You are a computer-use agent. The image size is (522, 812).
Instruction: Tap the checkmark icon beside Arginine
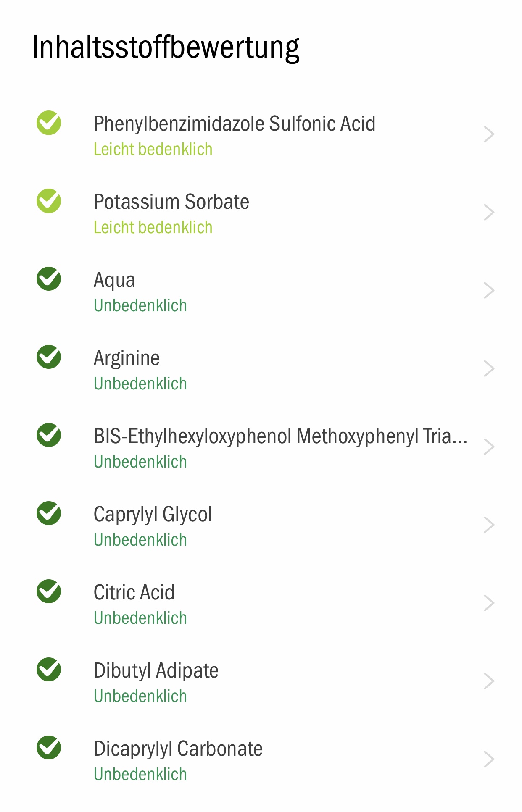click(49, 357)
